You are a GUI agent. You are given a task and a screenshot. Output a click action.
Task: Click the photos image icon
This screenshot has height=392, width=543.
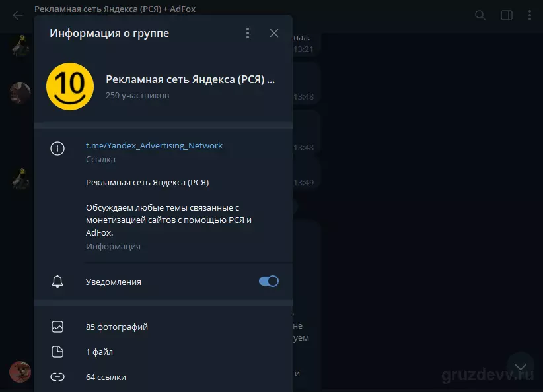click(x=57, y=327)
